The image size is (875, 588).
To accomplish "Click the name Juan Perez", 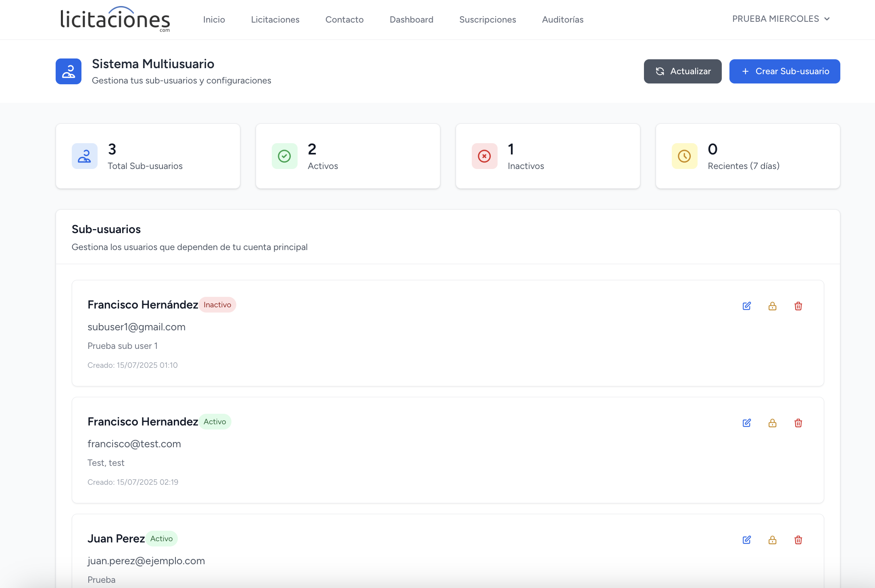I will coord(116,539).
